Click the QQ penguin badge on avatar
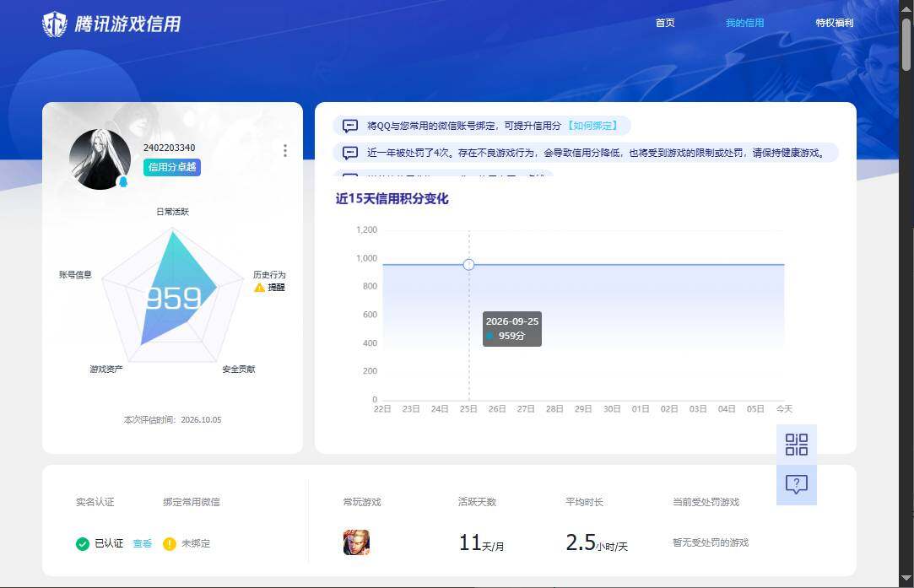 (123, 182)
